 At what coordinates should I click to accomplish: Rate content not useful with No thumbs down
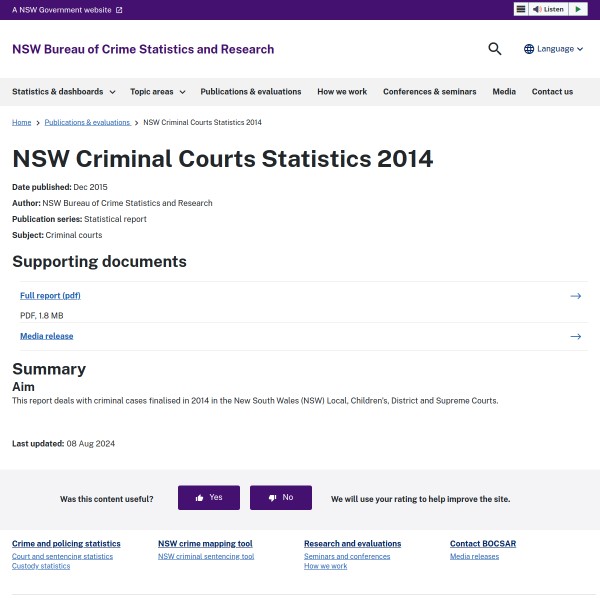pyautogui.click(x=281, y=497)
